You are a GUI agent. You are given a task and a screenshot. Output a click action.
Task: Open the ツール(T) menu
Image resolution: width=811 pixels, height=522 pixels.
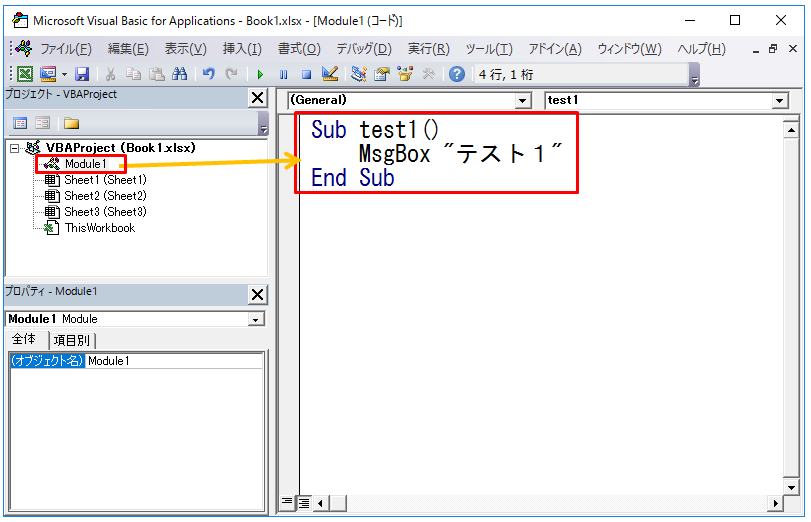tap(489, 49)
